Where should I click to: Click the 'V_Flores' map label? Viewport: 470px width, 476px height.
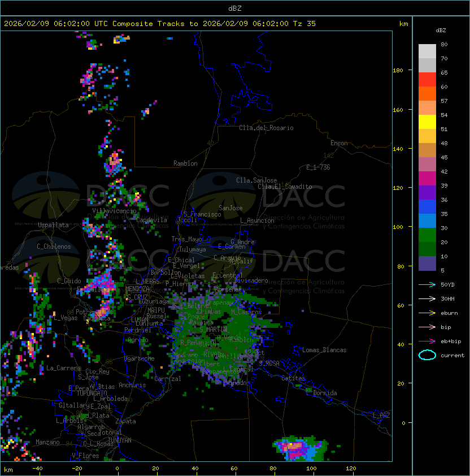[85, 456]
